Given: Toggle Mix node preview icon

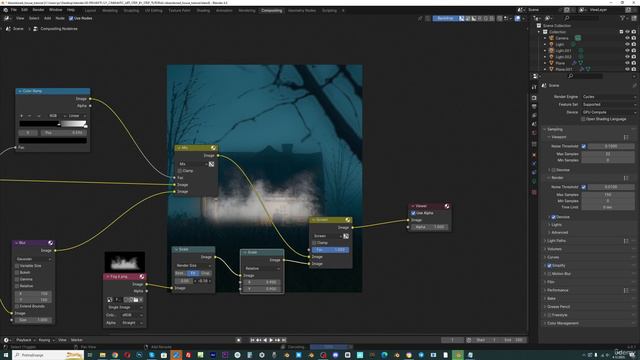Looking at the screenshot, I should point(213,148).
